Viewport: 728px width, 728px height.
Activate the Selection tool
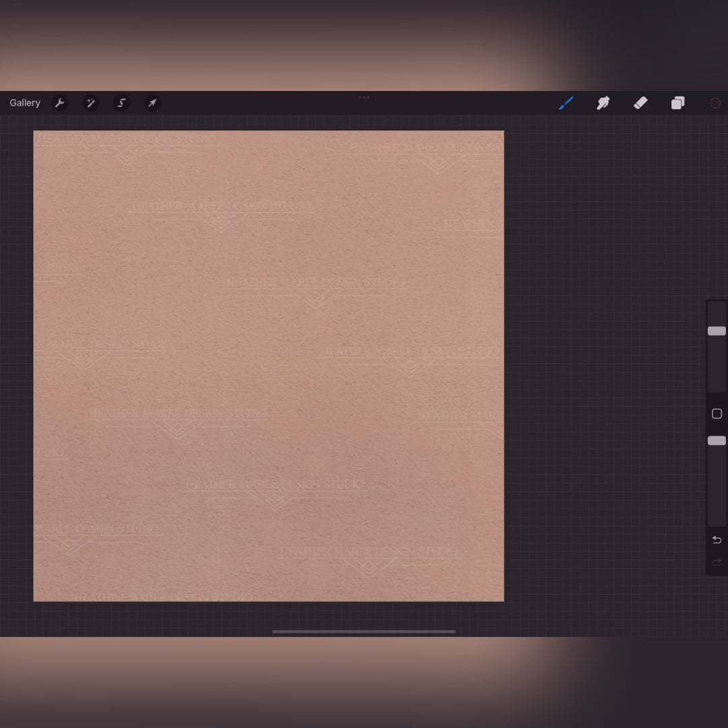click(121, 103)
